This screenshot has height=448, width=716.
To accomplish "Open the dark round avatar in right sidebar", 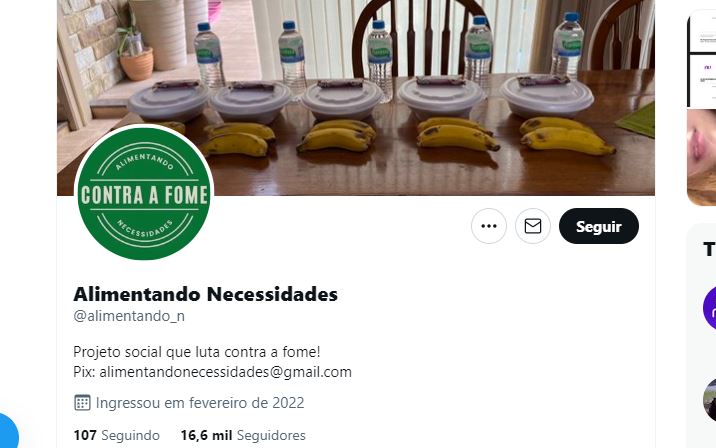I will coord(710,400).
